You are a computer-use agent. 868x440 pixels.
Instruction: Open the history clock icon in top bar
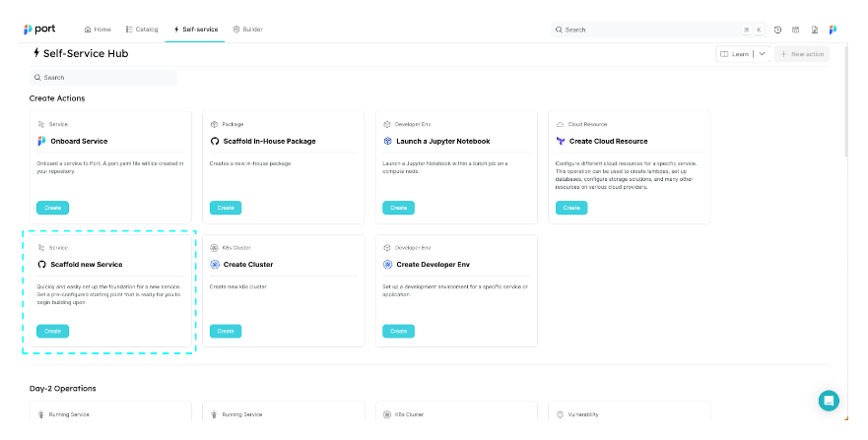(x=778, y=30)
